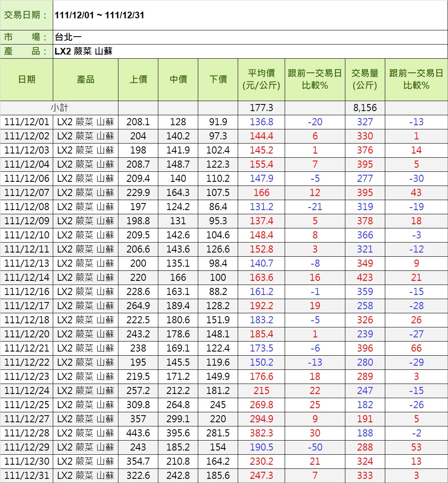The image size is (448, 483).
Task: Select the 下價 column header
Action: coord(218,79)
